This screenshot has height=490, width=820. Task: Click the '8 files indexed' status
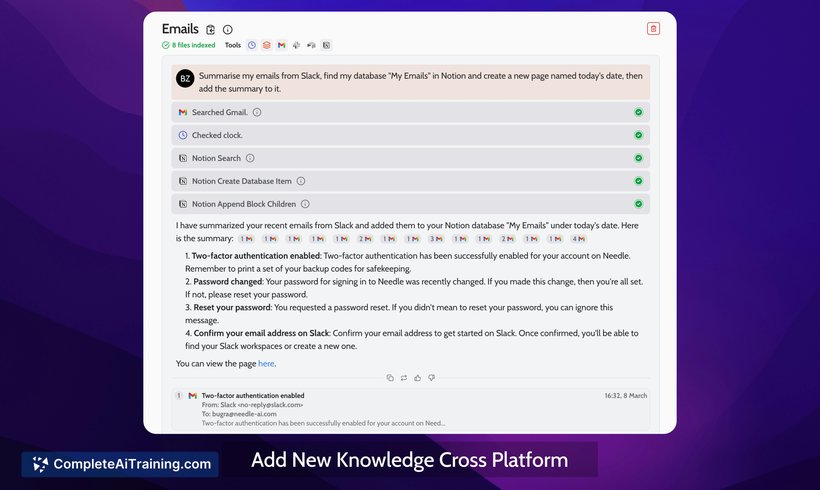[x=189, y=45]
